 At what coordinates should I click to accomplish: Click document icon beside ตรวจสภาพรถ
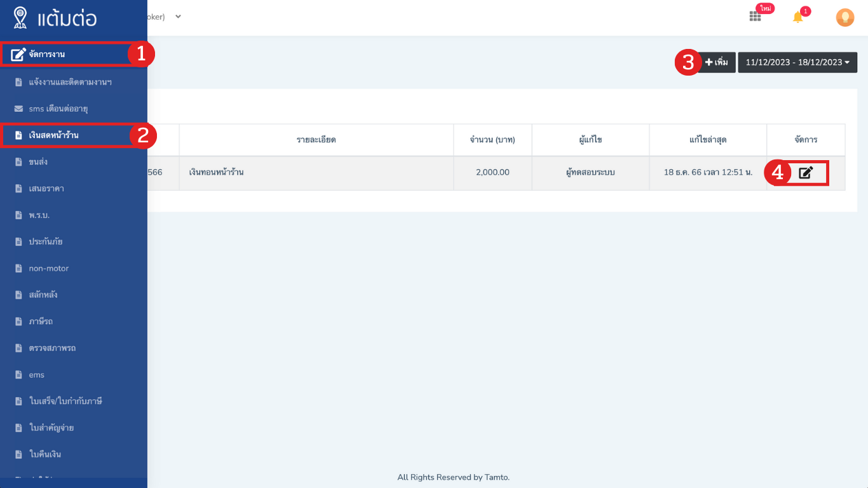18,348
